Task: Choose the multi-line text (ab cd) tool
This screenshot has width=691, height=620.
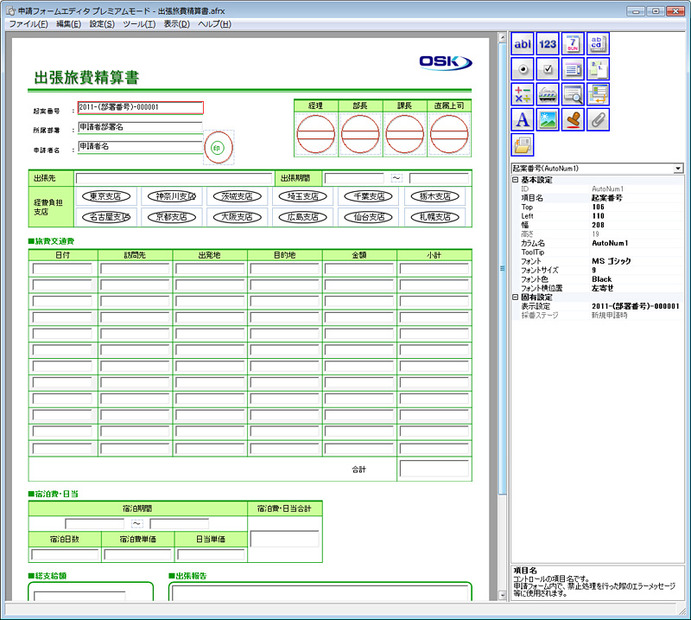Action: click(x=598, y=44)
